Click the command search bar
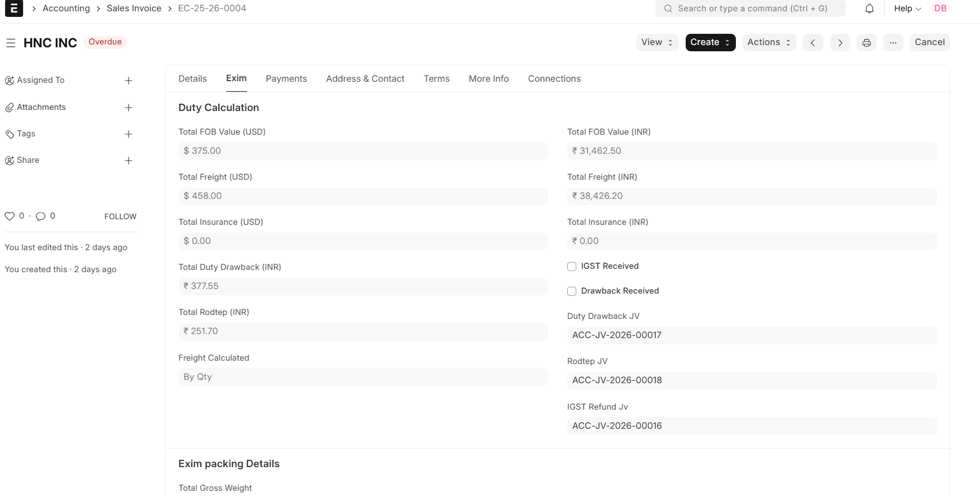 point(750,8)
